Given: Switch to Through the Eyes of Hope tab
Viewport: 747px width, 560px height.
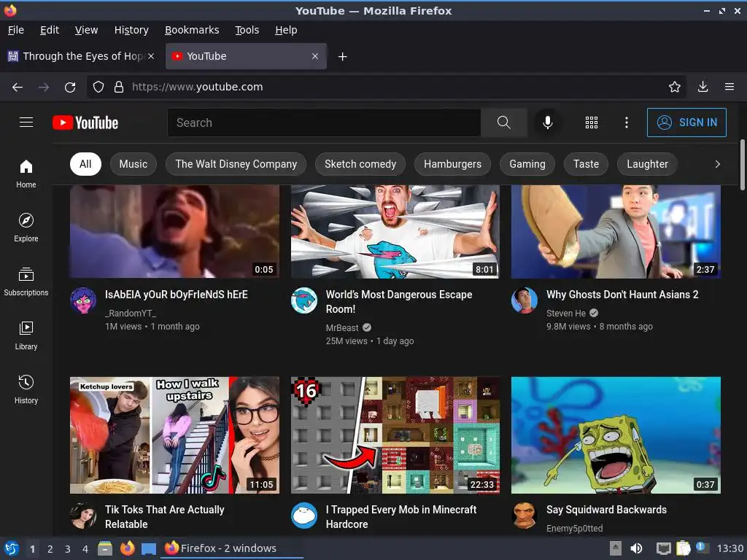Looking at the screenshot, I should 81,56.
